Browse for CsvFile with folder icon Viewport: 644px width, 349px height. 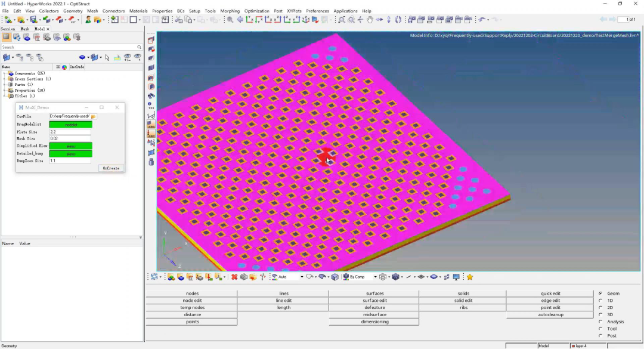tap(94, 116)
